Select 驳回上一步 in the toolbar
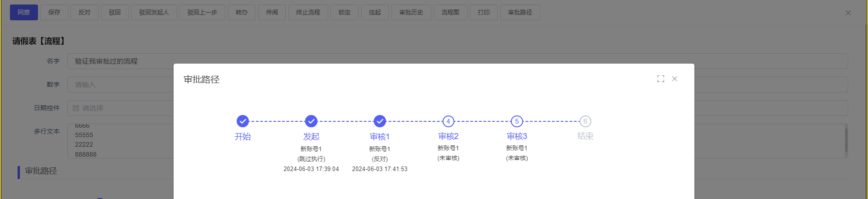868x199 pixels. pos(202,13)
